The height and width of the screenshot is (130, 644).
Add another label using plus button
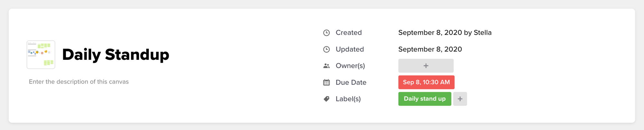460,99
